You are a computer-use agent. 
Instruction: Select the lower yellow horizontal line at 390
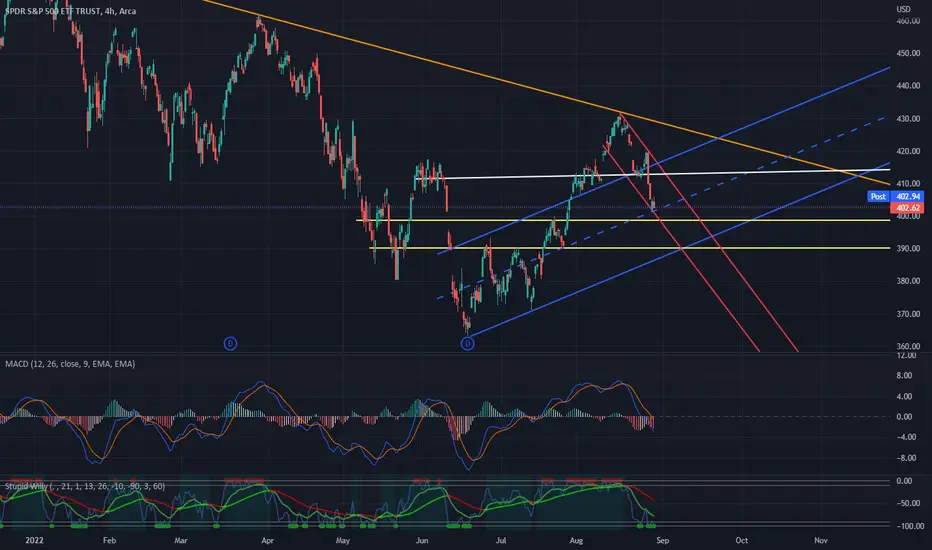point(629,248)
